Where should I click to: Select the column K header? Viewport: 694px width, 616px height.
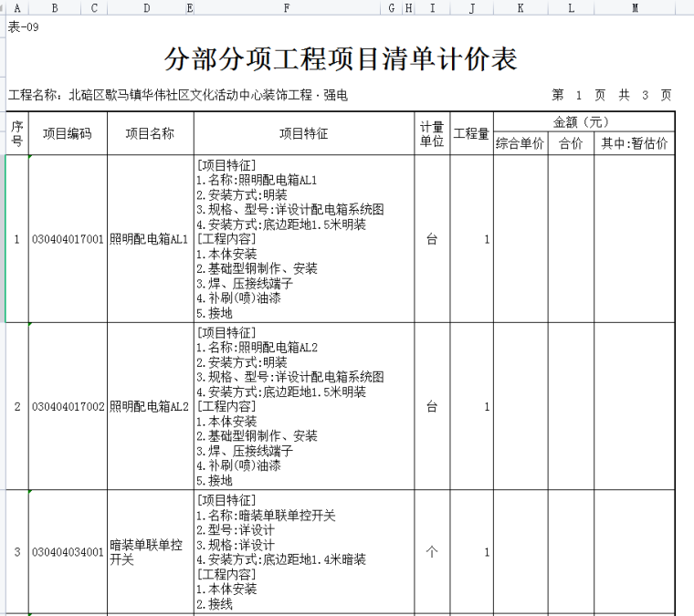[x=520, y=8]
